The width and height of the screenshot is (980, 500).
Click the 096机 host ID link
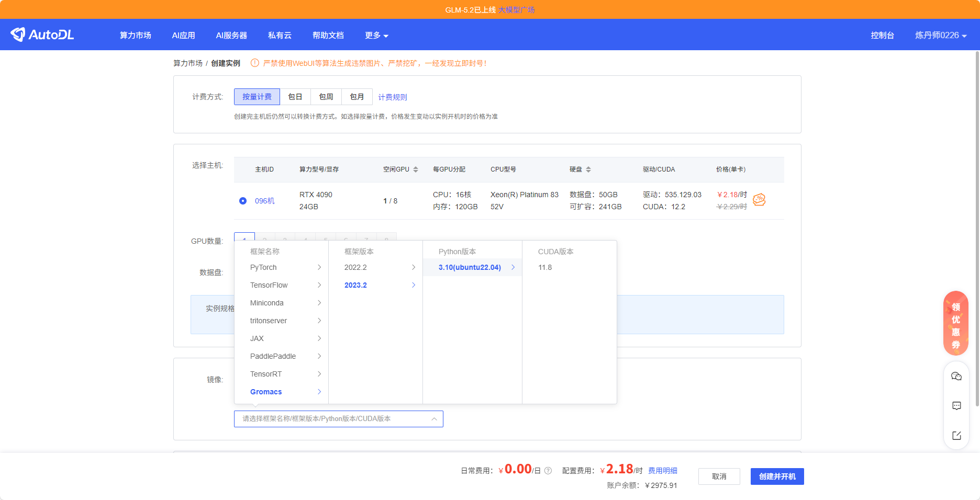pos(265,201)
